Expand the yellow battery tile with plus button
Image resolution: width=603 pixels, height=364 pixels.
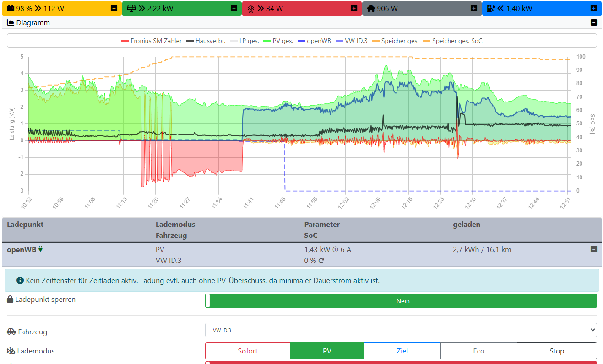(114, 8)
